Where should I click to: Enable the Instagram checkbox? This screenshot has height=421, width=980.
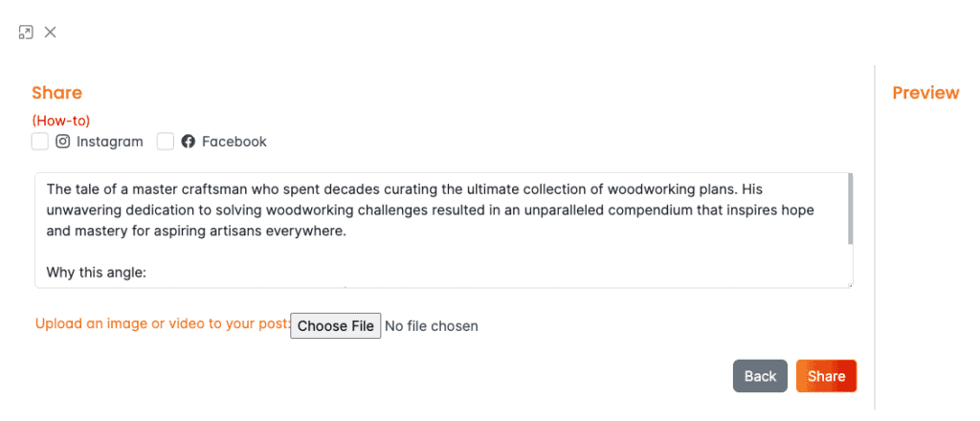click(40, 142)
